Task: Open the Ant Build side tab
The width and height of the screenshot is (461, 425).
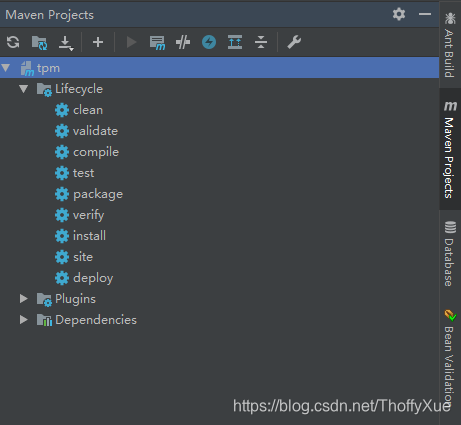Action: pyautogui.click(x=450, y=45)
